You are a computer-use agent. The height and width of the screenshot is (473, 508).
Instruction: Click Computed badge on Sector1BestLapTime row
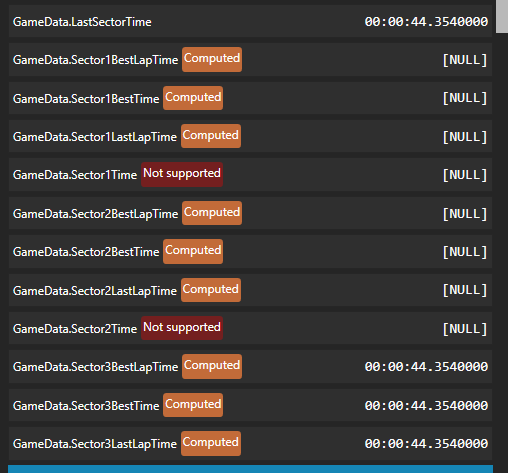pyautogui.click(x=212, y=59)
